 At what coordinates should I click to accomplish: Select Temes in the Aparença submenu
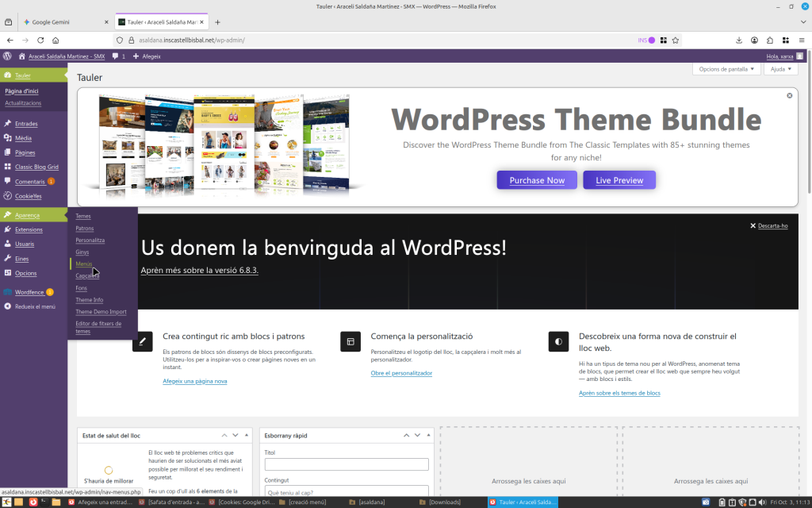tap(83, 216)
